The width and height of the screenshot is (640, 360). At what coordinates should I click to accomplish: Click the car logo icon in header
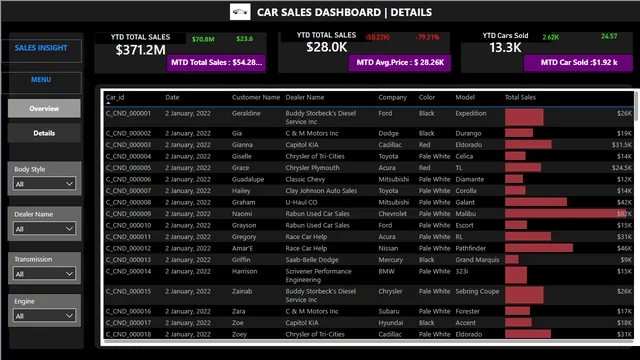point(240,12)
